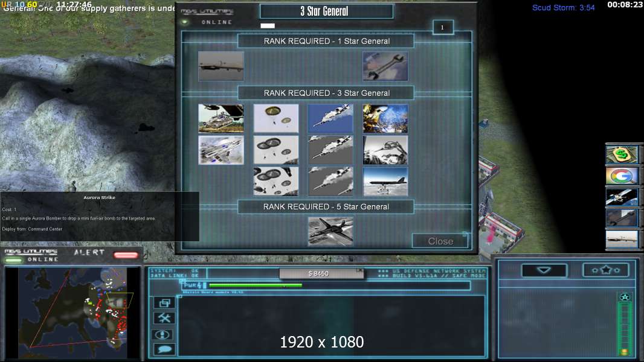Activate the dollar sign cash shortcut button

pyautogui.click(x=622, y=154)
